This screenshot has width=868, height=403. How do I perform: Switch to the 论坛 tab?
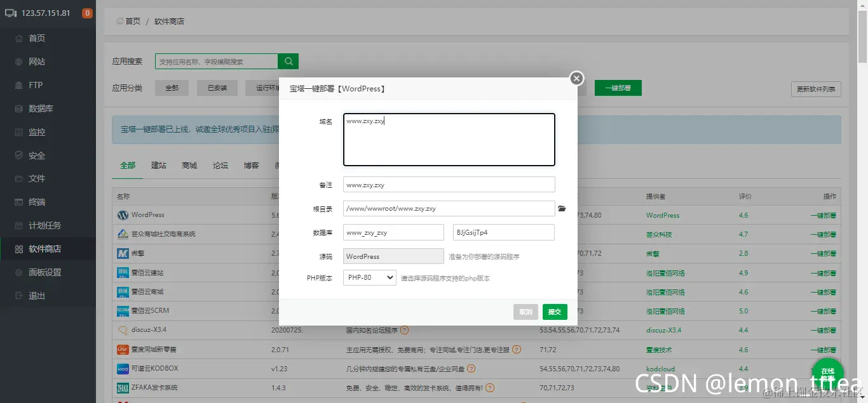220,165
